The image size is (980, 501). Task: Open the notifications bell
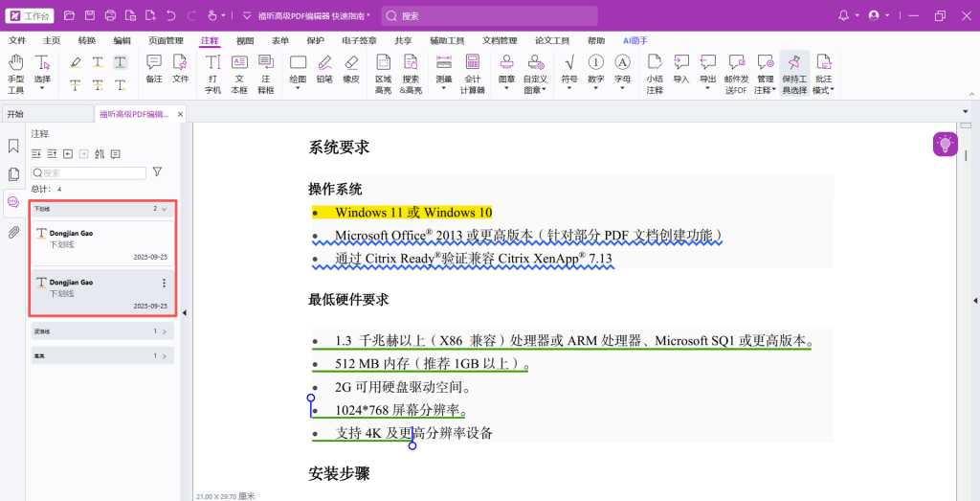(844, 15)
